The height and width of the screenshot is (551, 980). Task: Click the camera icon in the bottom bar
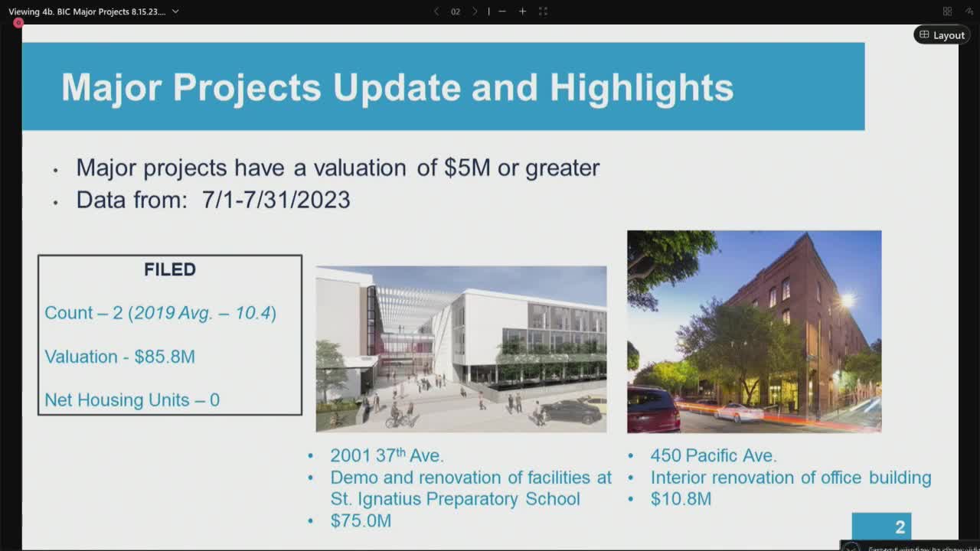click(x=851, y=546)
